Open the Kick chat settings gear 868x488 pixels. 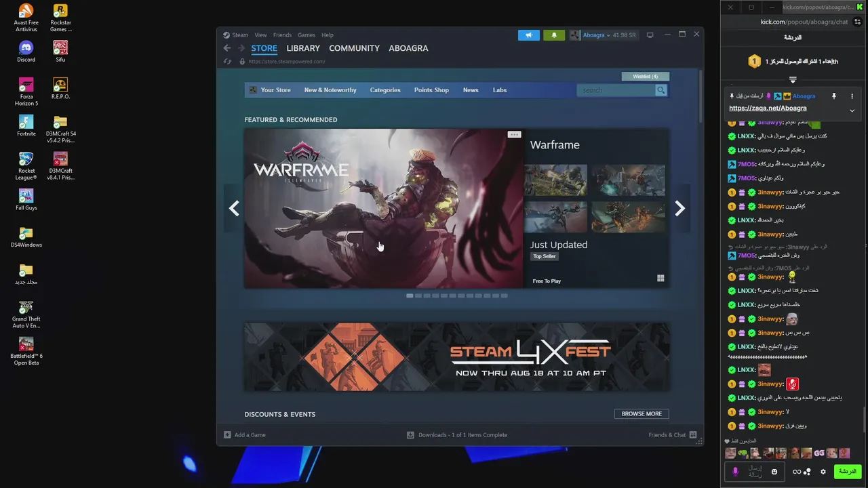[x=823, y=472]
